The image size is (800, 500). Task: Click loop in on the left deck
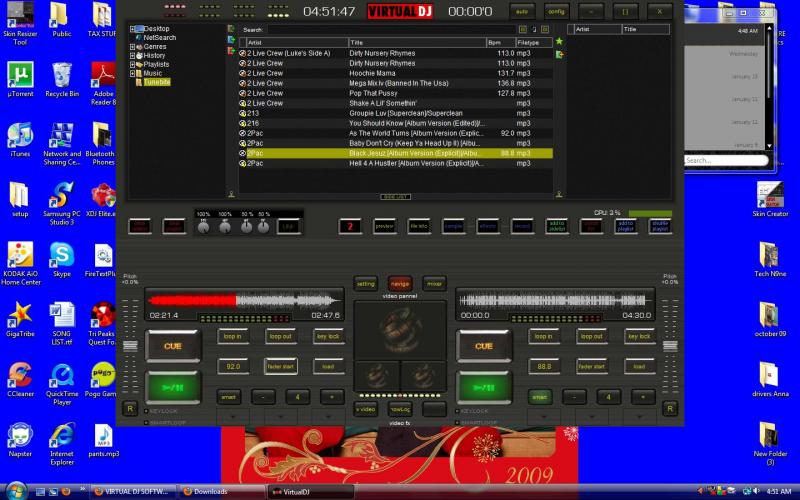point(233,336)
